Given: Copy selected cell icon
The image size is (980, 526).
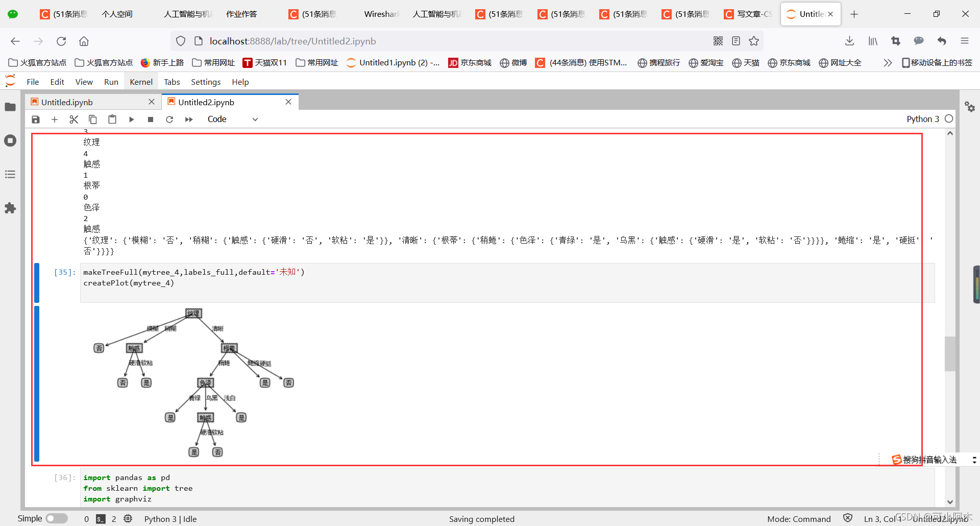Looking at the screenshot, I should click(93, 119).
